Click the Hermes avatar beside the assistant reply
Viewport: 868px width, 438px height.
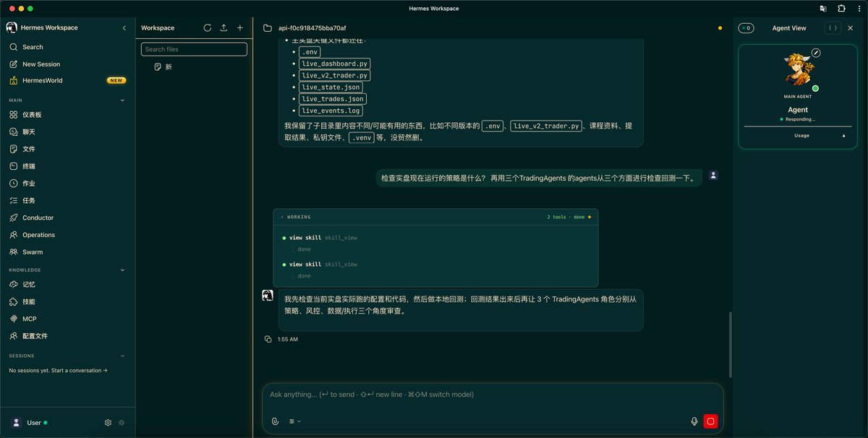click(268, 295)
